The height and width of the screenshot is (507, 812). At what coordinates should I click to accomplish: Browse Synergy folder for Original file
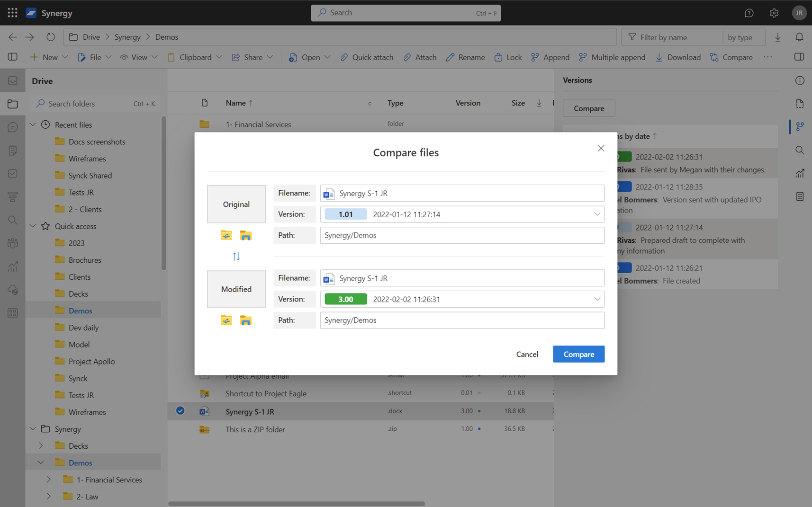226,235
